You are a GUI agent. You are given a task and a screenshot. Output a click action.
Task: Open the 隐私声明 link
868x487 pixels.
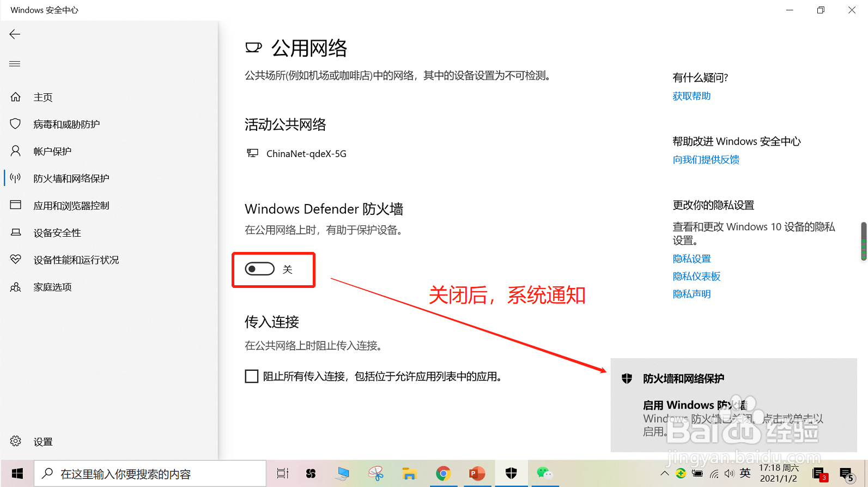coord(691,294)
